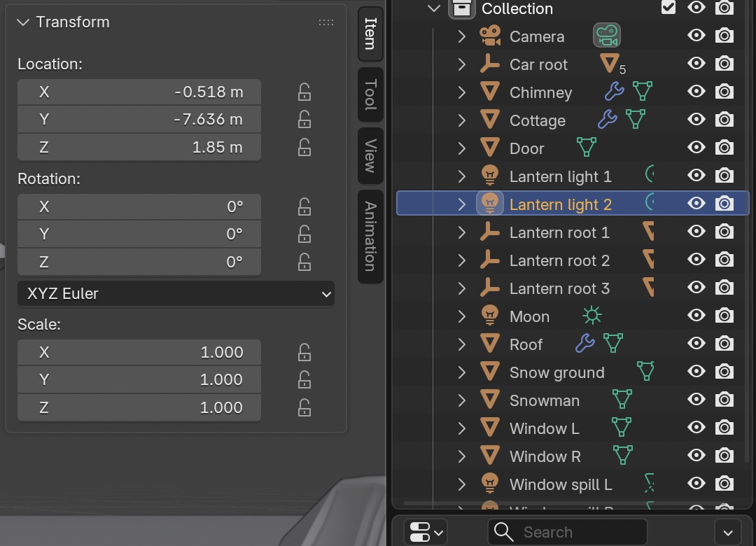Screen dimensions: 756x546
Task: Select the Lantern root 2 object
Action: pos(559,260)
